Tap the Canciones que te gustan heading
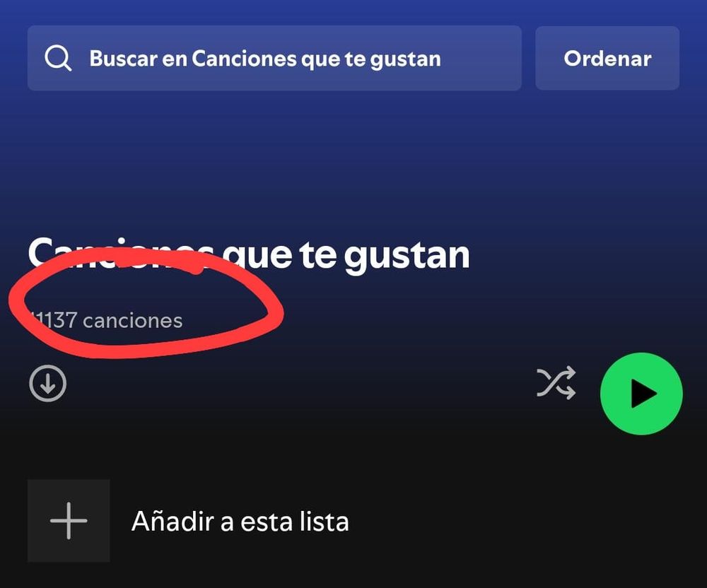707x588 pixels. (x=249, y=255)
